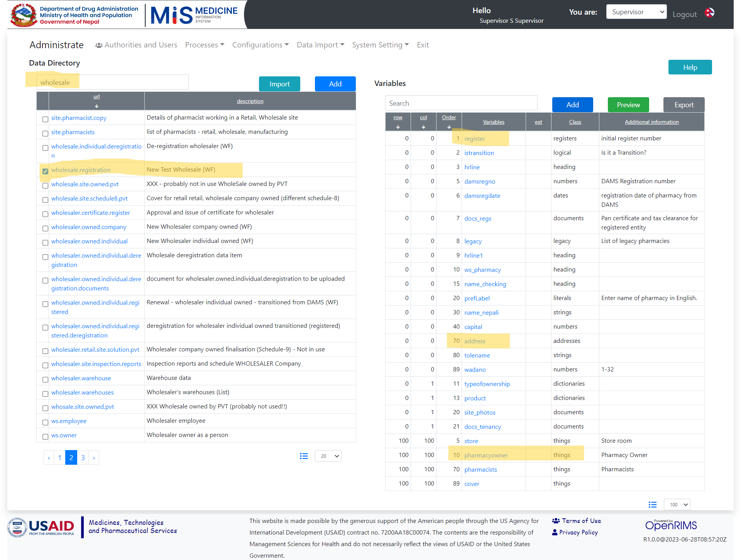
Task: Click the list view icon under Variables table
Action: pos(653,504)
